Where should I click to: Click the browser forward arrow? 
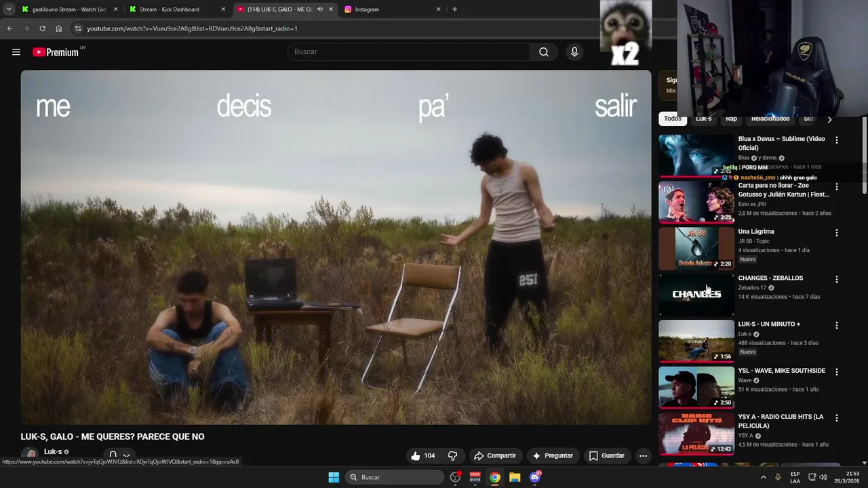tap(26, 28)
